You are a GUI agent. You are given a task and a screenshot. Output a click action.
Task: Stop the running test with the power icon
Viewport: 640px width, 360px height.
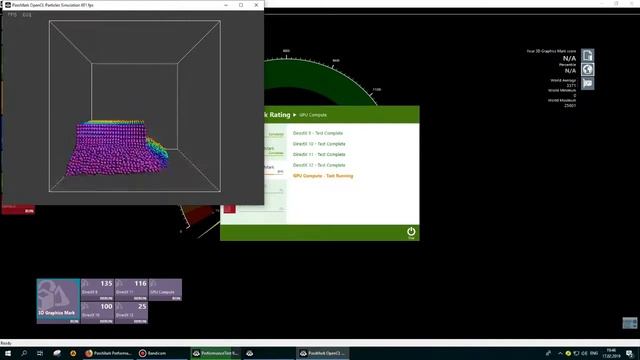click(x=411, y=233)
